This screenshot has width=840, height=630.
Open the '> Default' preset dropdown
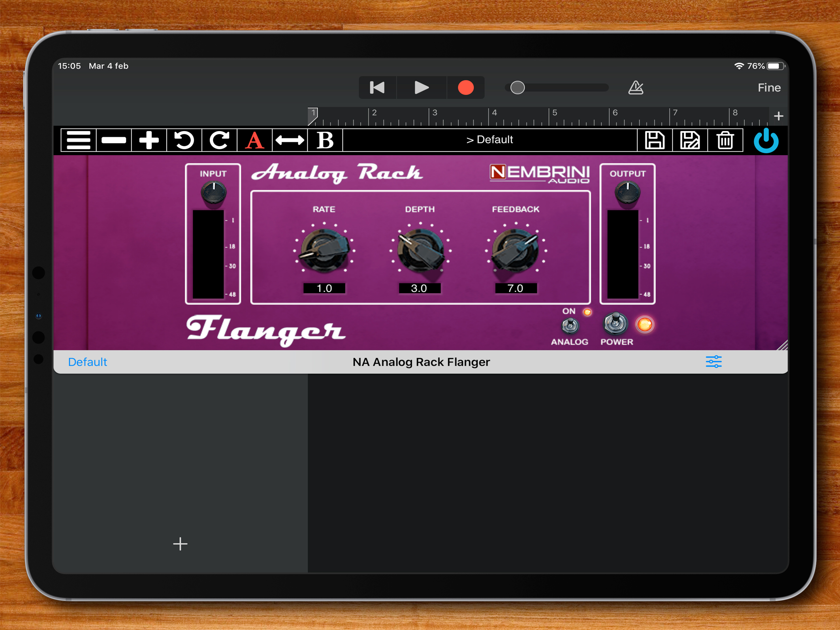pos(489,140)
